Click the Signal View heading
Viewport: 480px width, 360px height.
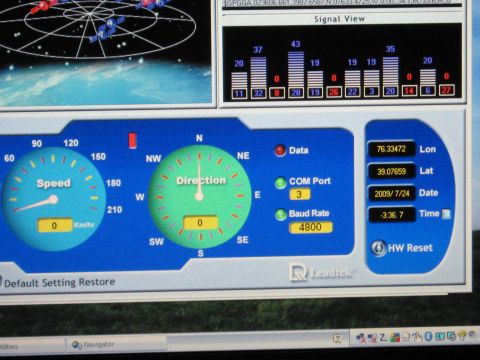(339, 19)
